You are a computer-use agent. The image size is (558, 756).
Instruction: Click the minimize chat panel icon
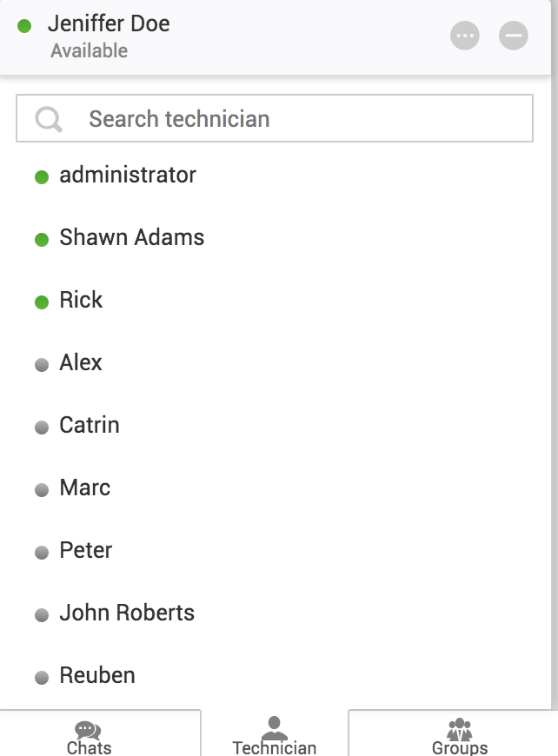513,36
